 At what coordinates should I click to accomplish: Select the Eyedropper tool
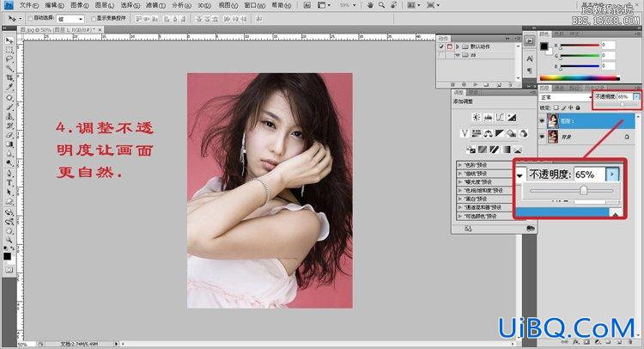[9, 87]
